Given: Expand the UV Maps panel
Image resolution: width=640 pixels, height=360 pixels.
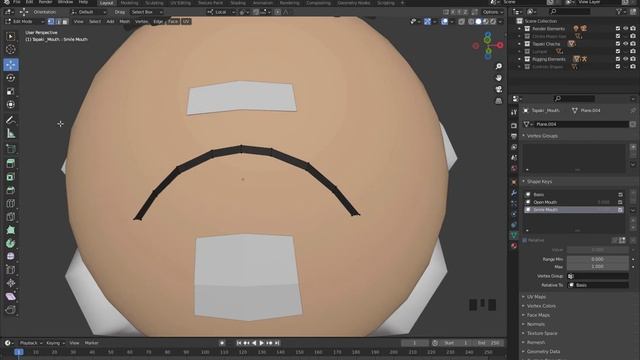Looking at the screenshot, I should [536, 297].
